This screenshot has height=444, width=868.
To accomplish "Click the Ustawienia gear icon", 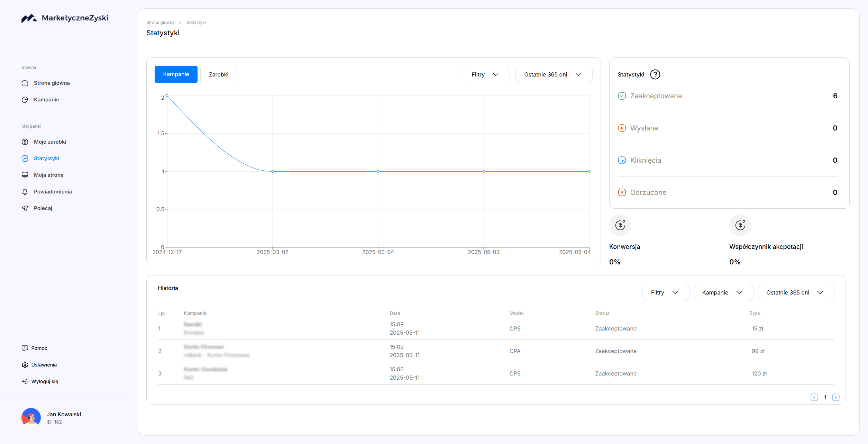I will click(x=25, y=365).
